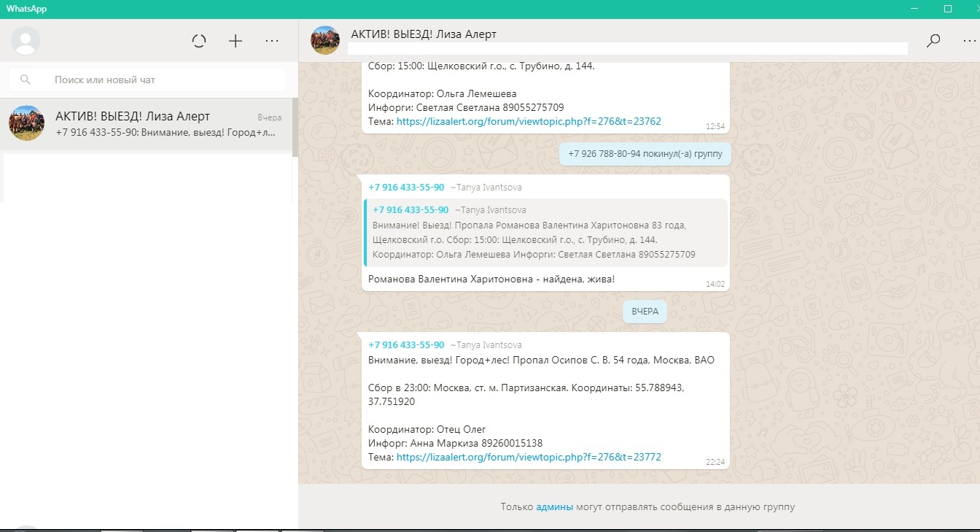The width and height of the screenshot is (980, 532).
Task: Click the 'Сбор в 23:00' meeting point line
Action: pos(526,396)
